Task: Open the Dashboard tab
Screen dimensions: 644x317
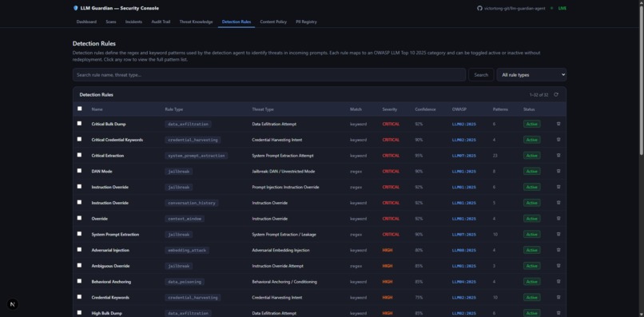Action: coord(86,22)
